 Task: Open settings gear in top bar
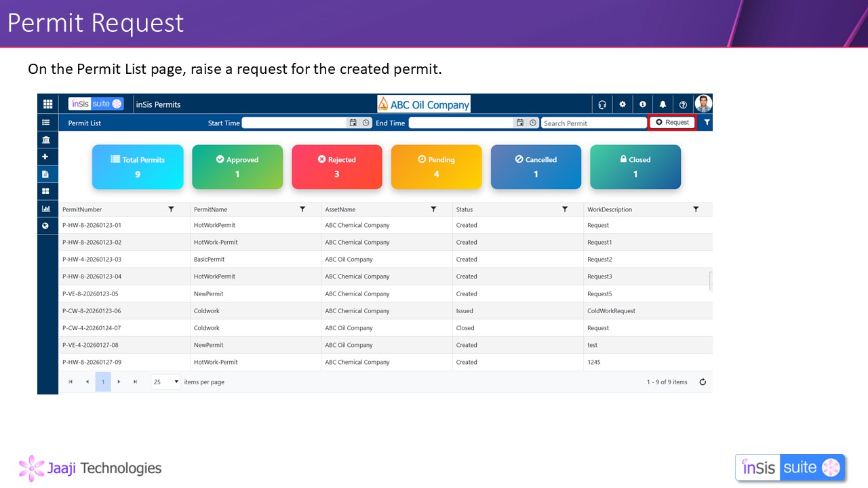tap(623, 104)
